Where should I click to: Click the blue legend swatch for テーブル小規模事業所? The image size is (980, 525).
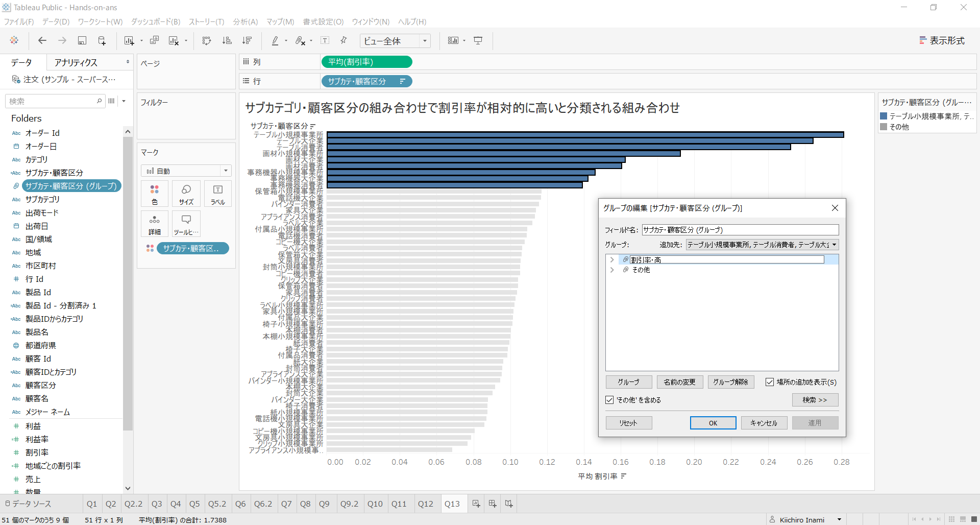[x=884, y=116]
